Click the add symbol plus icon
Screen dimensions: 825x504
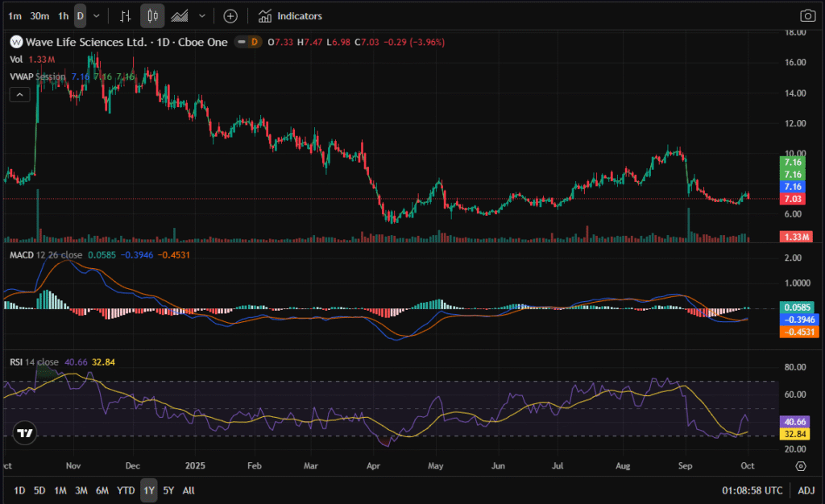(x=230, y=16)
